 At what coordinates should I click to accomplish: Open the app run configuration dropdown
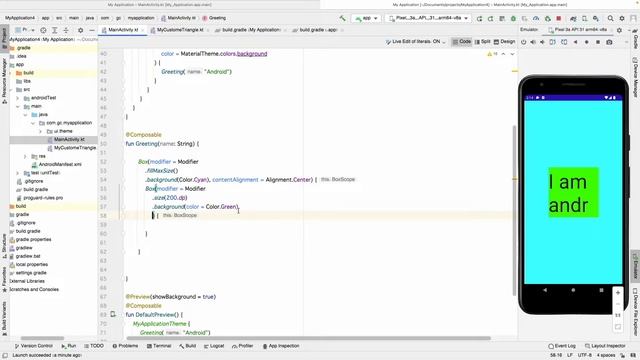click(366, 18)
